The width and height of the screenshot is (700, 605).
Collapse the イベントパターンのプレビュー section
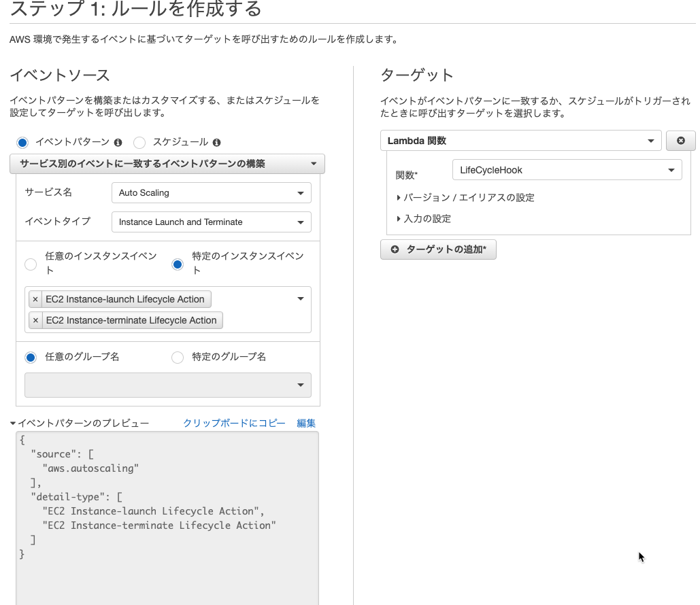pos(80,423)
